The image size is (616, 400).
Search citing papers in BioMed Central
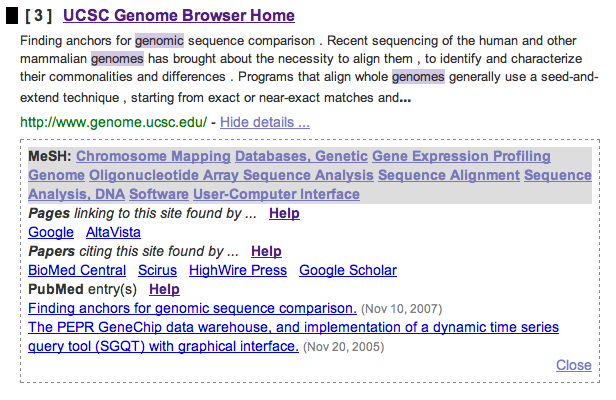[77, 270]
